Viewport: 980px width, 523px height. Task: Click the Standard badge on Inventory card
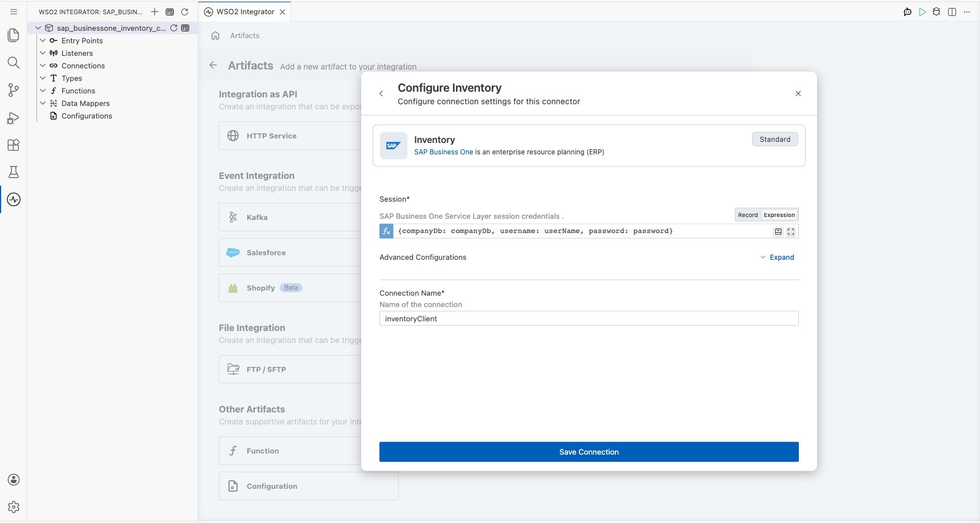pos(775,139)
